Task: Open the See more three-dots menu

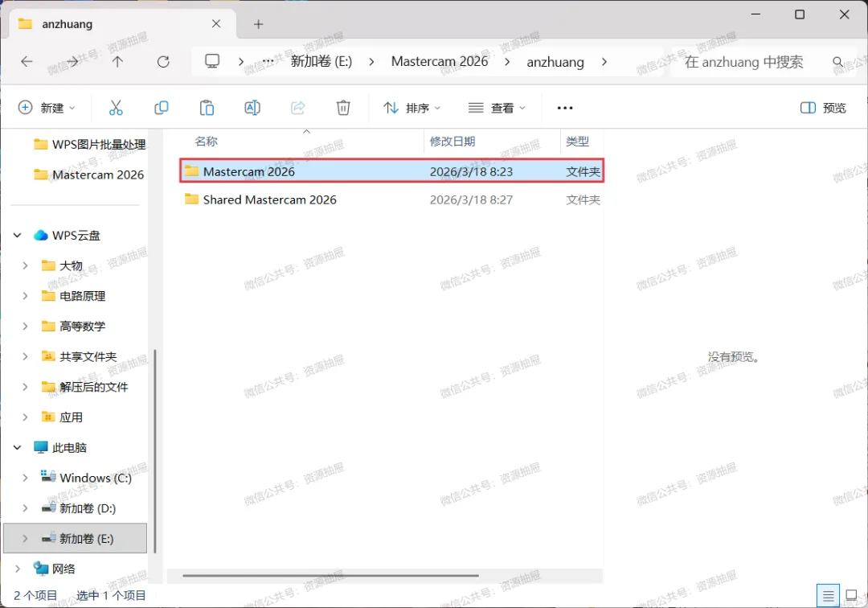Action: (x=565, y=108)
